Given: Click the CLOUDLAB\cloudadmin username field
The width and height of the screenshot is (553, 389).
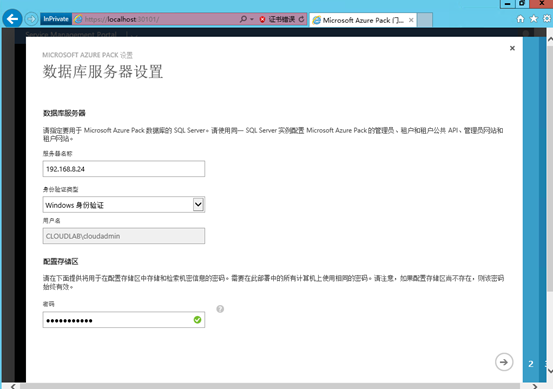Looking at the screenshot, I should (124, 236).
